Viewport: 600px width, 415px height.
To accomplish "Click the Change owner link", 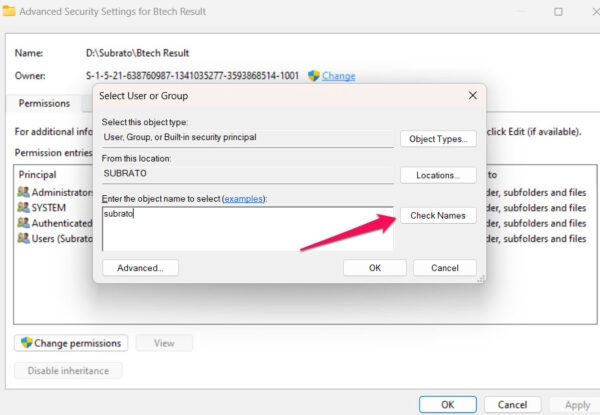I will pyautogui.click(x=338, y=76).
